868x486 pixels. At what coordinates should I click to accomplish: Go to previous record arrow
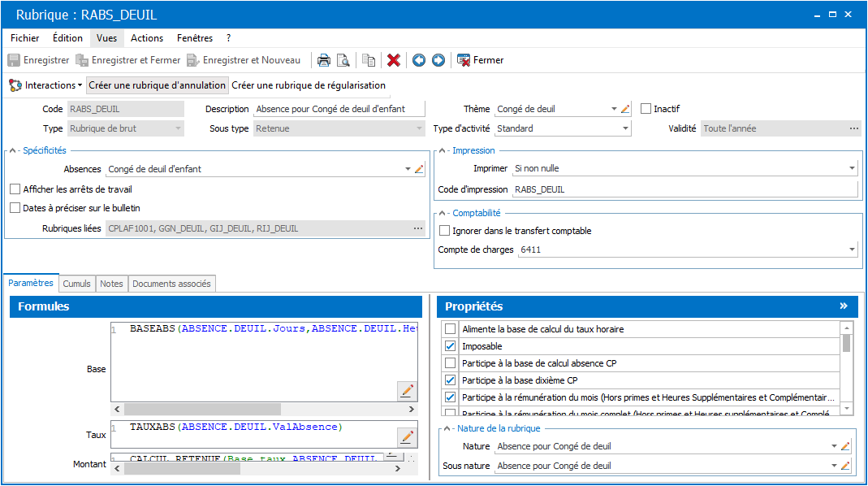tap(419, 60)
